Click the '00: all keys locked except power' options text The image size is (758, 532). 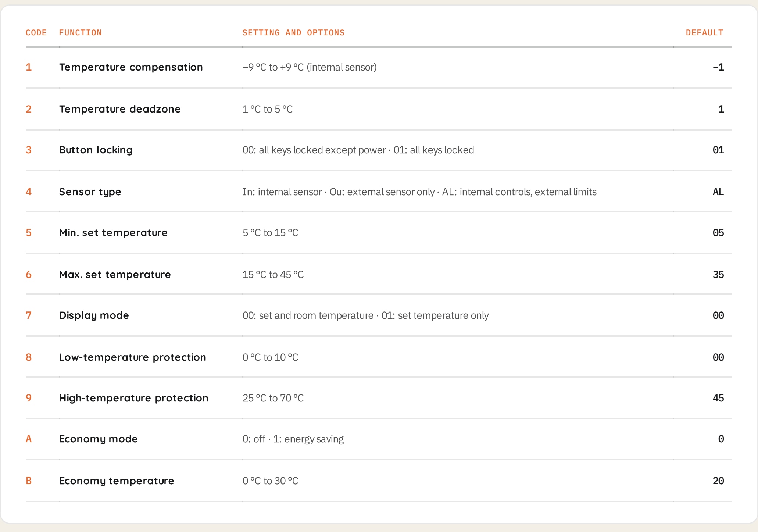pyautogui.click(x=314, y=150)
